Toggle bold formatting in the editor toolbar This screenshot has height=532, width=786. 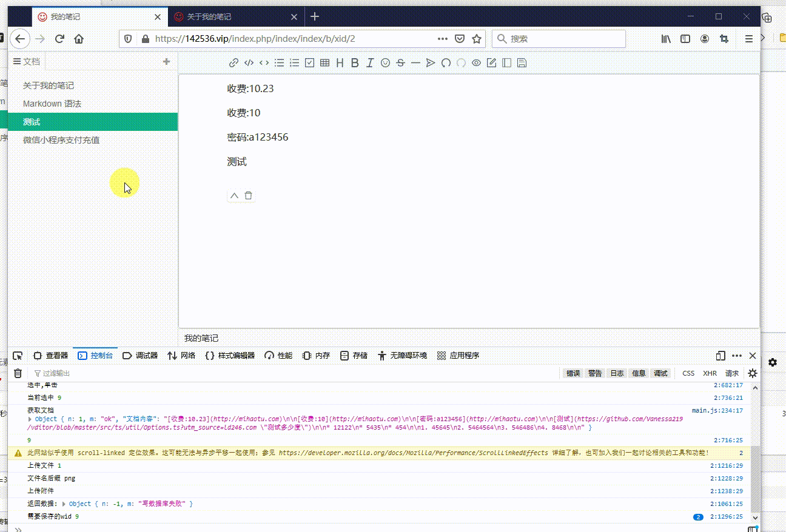click(354, 62)
